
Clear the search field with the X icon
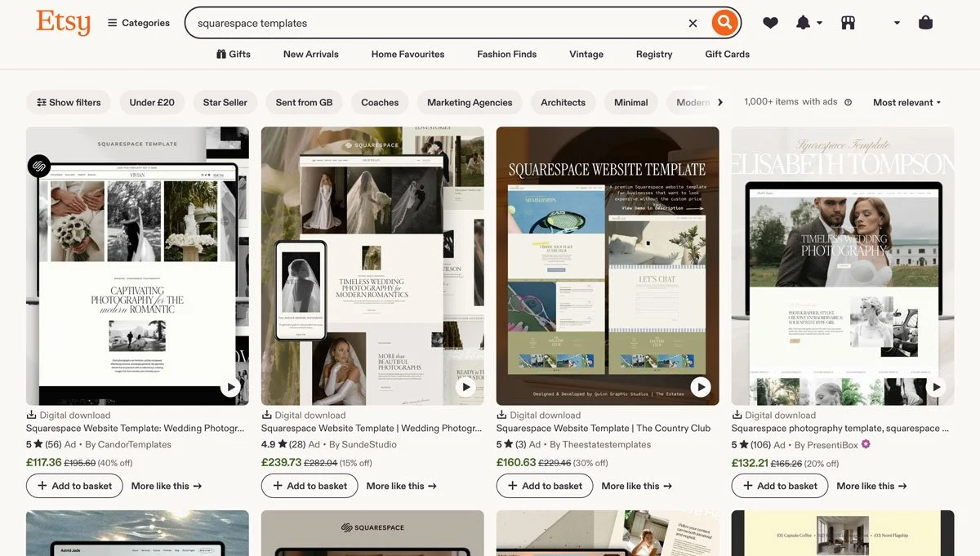click(x=693, y=23)
